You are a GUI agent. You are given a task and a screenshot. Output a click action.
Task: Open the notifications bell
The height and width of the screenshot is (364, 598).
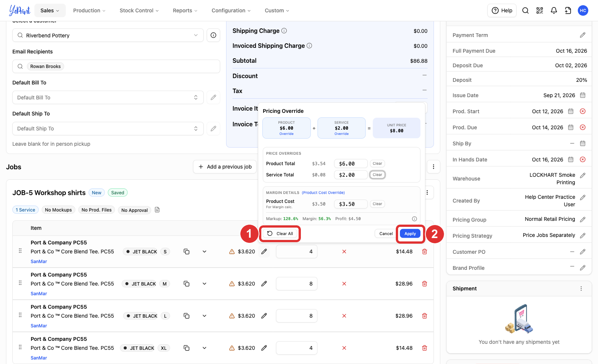(554, 10)
